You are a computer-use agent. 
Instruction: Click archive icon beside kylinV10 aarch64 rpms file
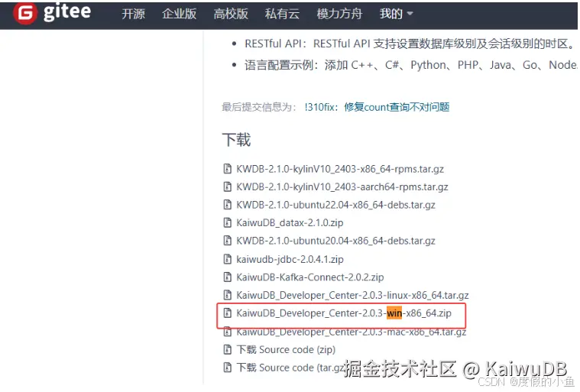click(228, 186)
